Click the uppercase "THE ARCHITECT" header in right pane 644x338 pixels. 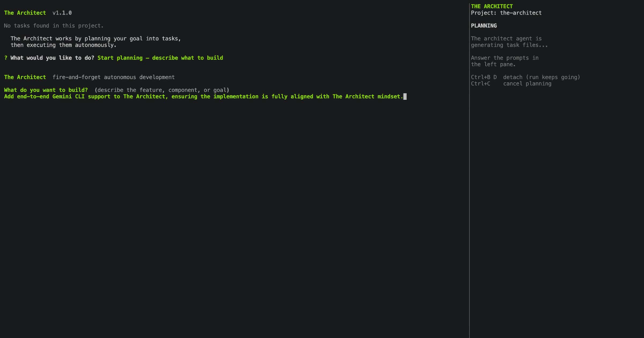[x=492, y=6]
